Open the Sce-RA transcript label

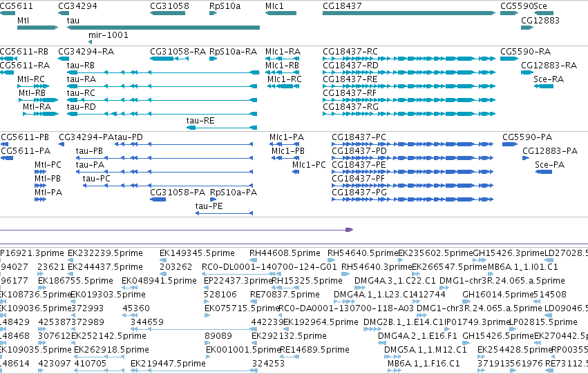tap(549, 79)
